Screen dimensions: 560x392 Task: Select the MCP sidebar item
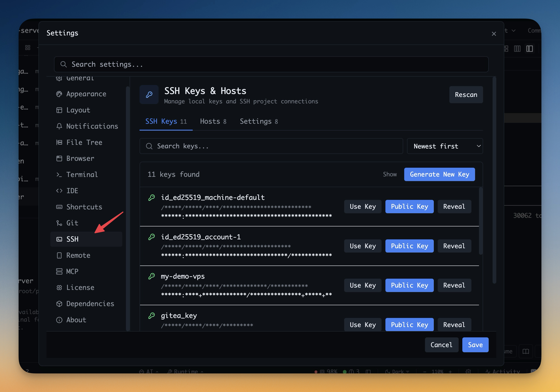click(x=72, y=271)
